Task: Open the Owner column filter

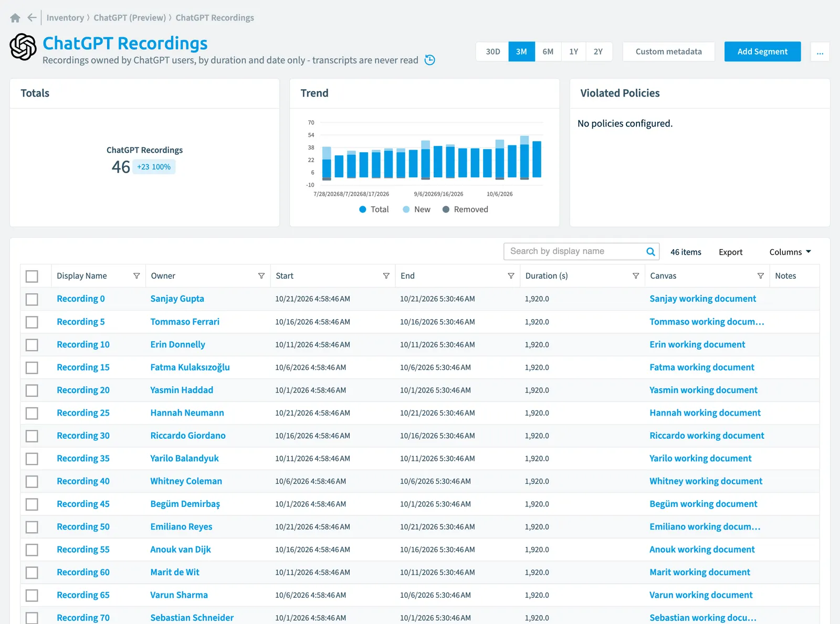Action: [261, 276]
